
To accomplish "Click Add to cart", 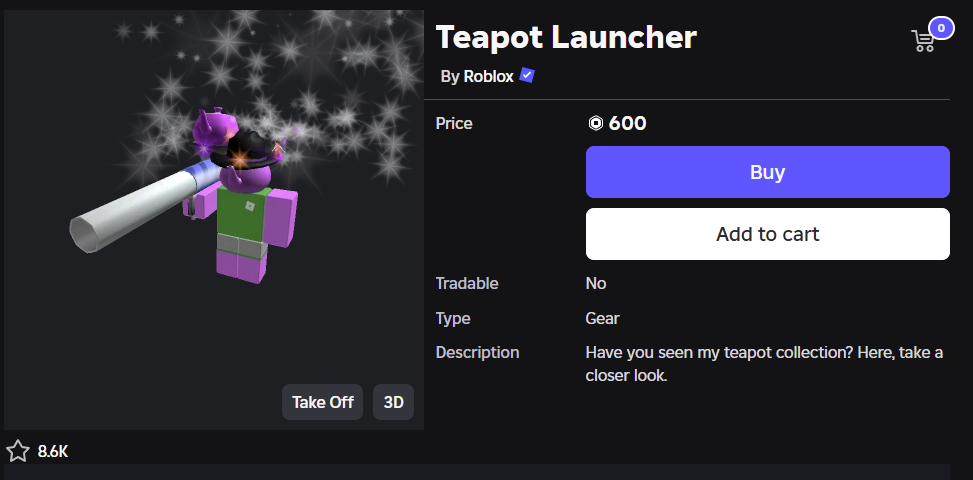I will point(767,234).
